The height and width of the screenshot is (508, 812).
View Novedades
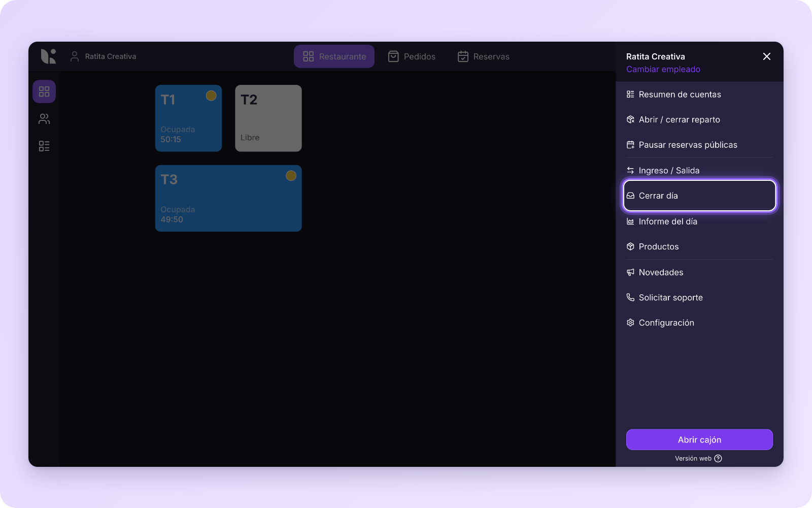coord(700,272)
